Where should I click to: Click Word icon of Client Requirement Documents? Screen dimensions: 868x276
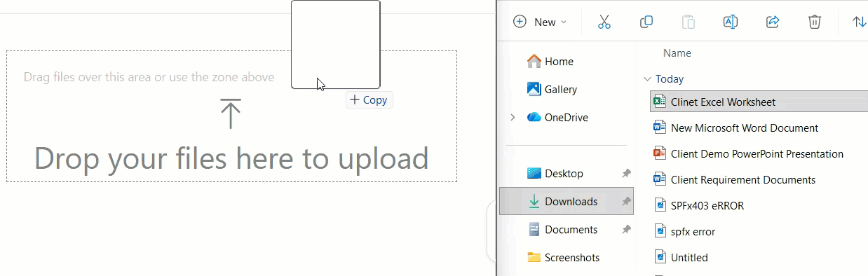[659, 179]
